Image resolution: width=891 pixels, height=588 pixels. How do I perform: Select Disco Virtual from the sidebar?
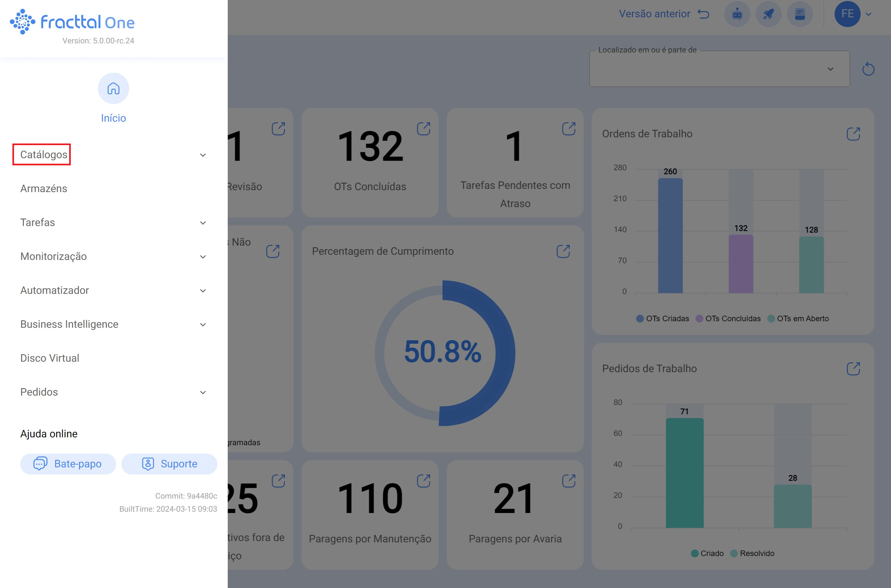click(x=50, y=358)
